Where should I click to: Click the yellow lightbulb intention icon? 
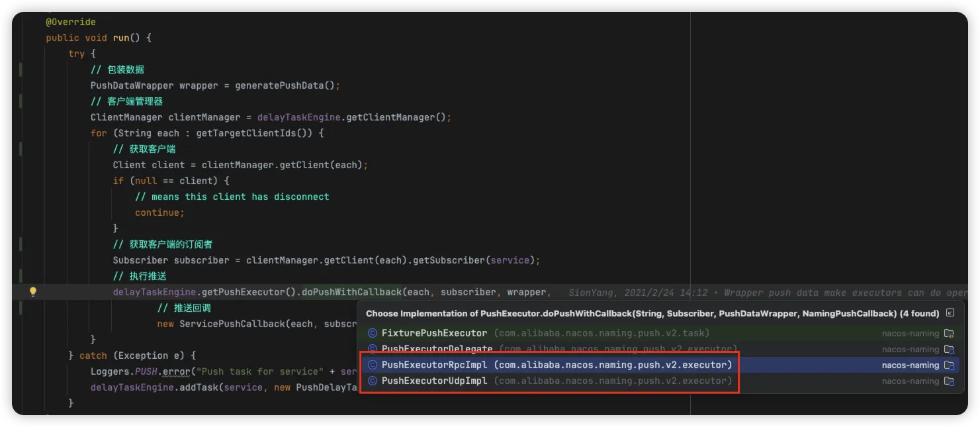pos(32,292)
